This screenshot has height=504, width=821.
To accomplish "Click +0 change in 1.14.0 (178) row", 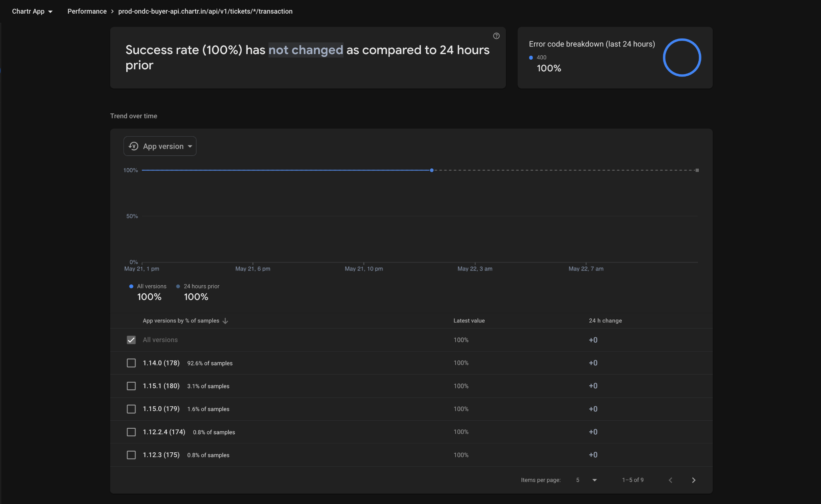I will click(x=593, y=363).
